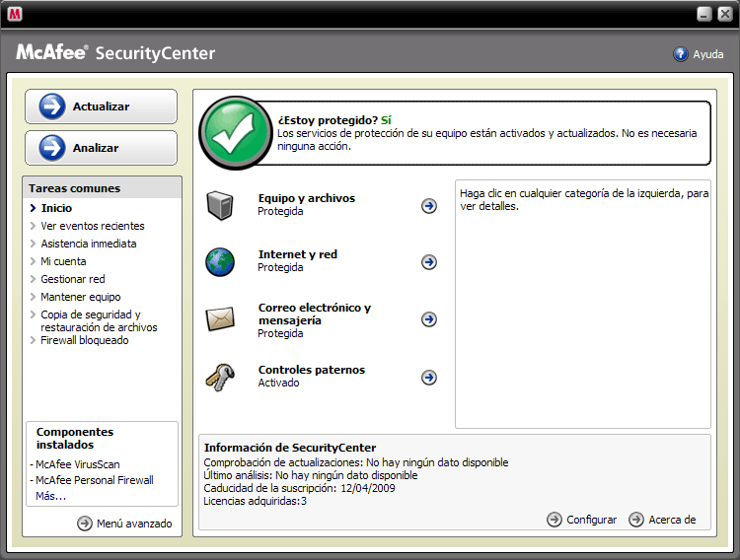Viewport: 740px width, 560px height.
Task: Expand Controles paternos details arrow
Action: 428,377
